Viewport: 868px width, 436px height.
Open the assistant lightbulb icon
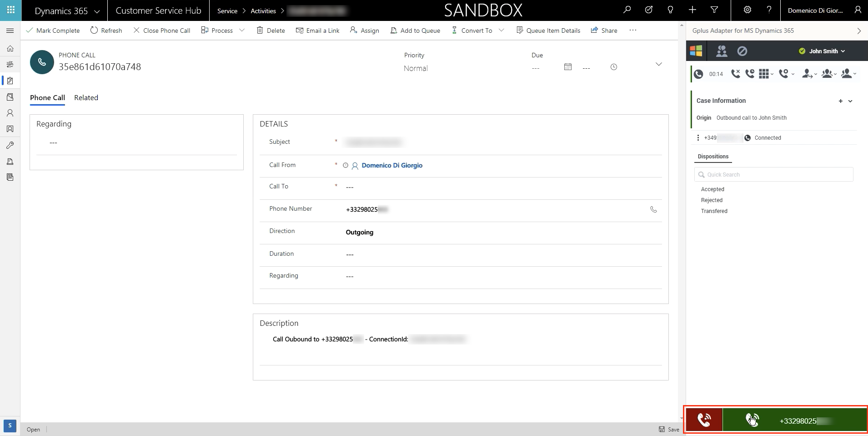pos(670,10)
